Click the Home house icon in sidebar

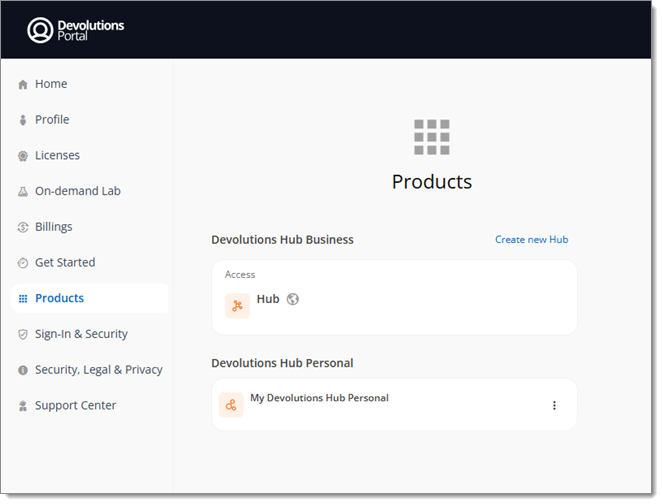click(23, 85)
